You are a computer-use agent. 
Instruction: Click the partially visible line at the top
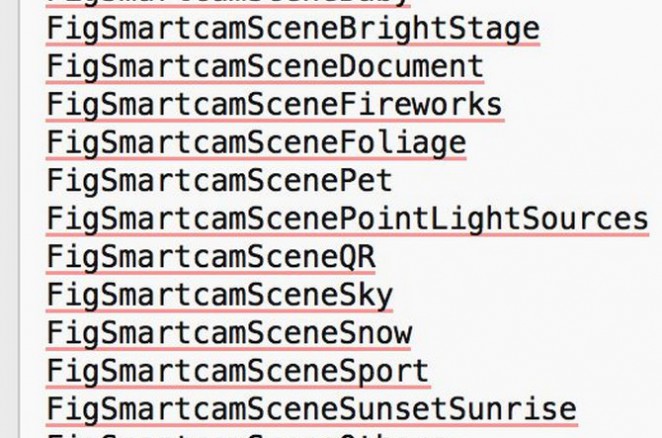(x=228, y=3)
